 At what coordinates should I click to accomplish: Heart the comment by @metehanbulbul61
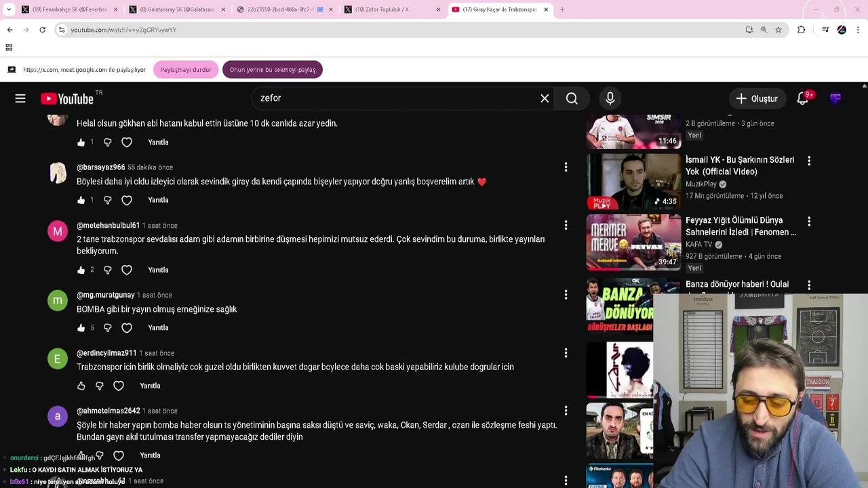(127, 270)
